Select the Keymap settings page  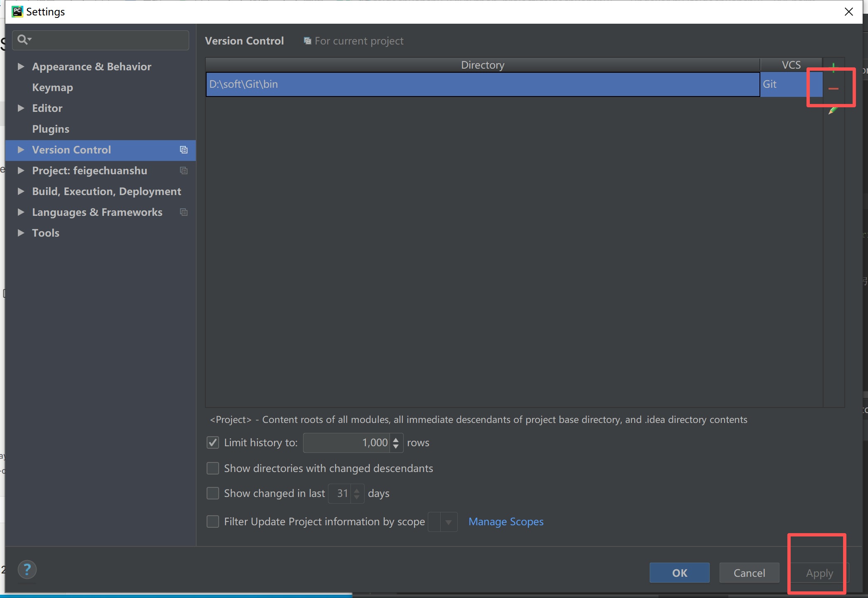point(52,87)
